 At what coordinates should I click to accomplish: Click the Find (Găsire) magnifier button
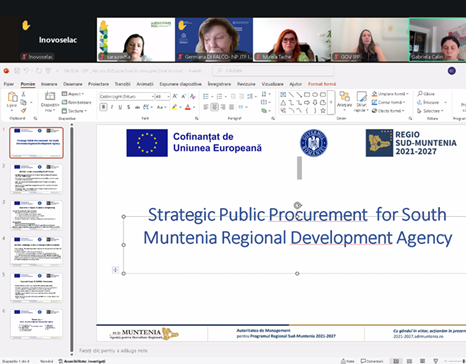(426, 94)
